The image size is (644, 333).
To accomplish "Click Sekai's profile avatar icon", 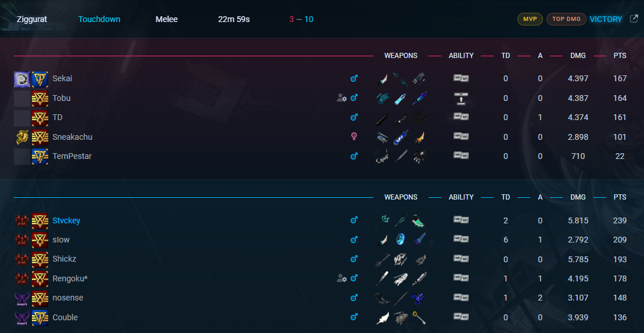I will [21, 79].
